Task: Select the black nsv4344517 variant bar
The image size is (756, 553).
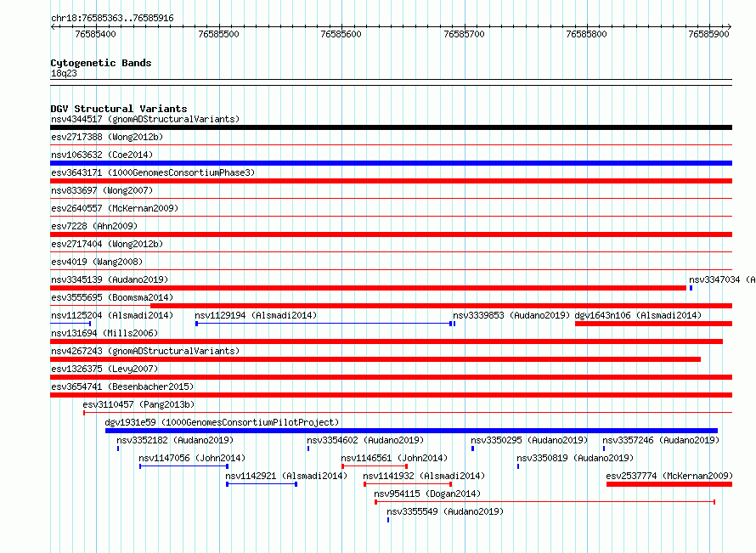Action: (391, 127)
